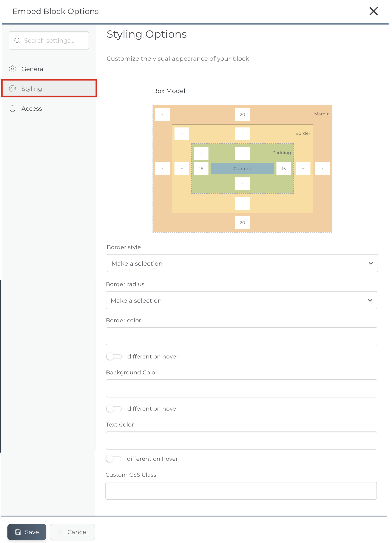Click the gear icon next to General
This screenshot has width=392, height=543.
[12, 69]
